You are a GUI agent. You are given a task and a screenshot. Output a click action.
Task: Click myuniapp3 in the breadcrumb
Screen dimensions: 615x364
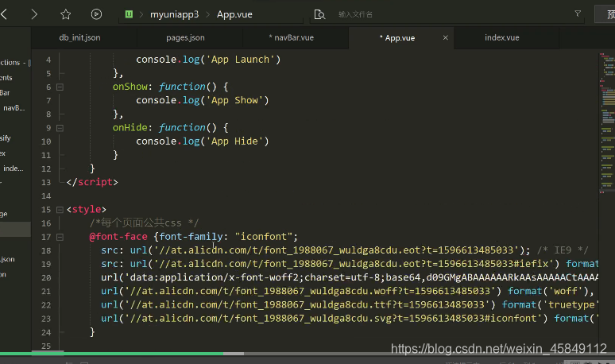point(174,14)
